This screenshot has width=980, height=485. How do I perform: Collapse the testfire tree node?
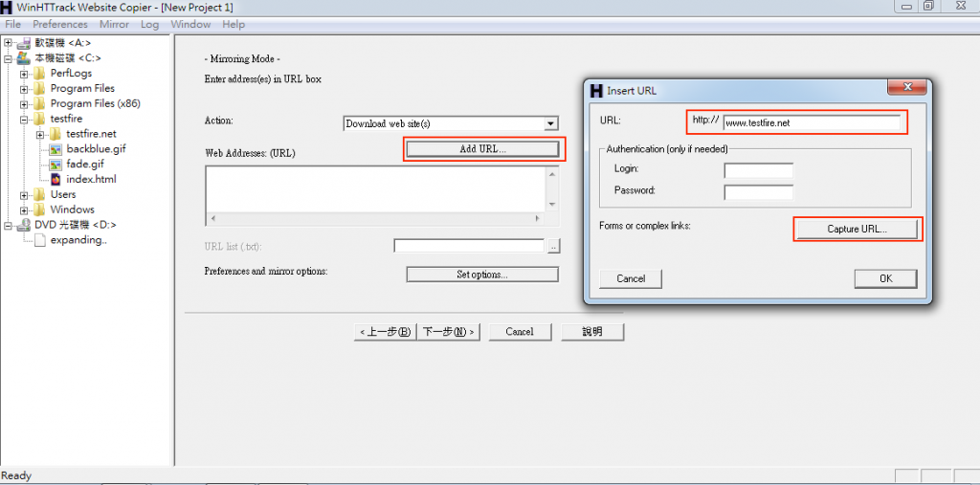[x=24, y=119]
